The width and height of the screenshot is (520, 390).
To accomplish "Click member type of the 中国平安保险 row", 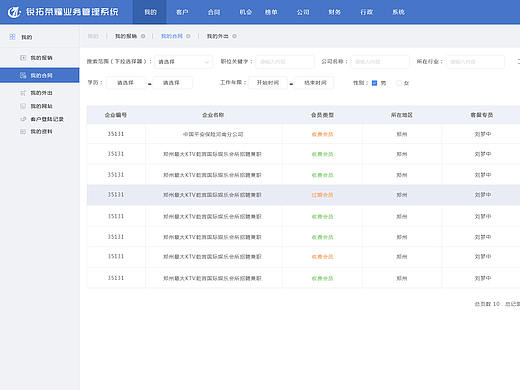I will [x=322, y=134].
